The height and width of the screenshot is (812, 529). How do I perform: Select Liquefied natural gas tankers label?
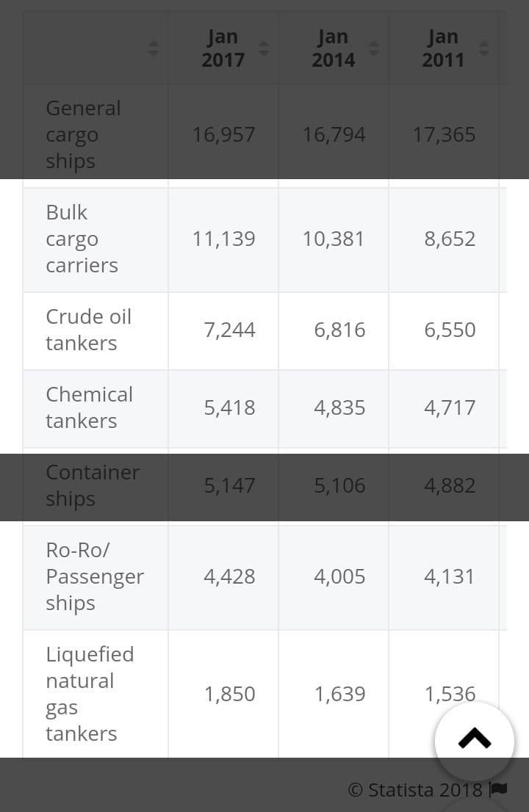click(x=90, y=694)
